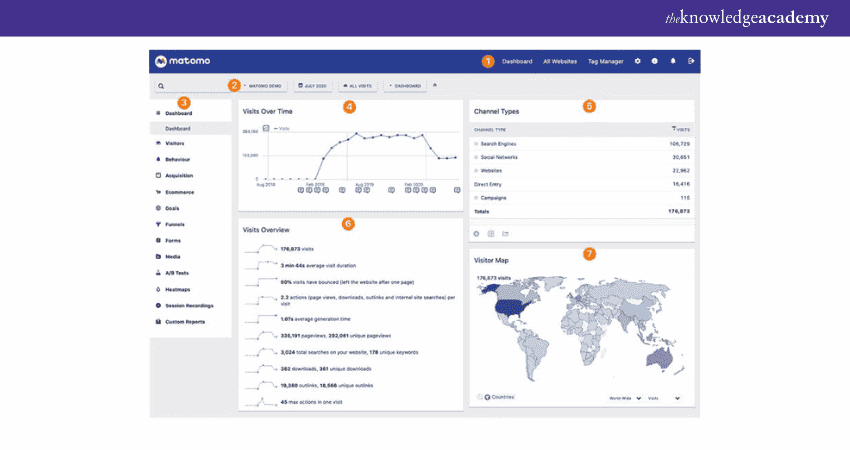Click the notifications bell icon

pos(673,61)
